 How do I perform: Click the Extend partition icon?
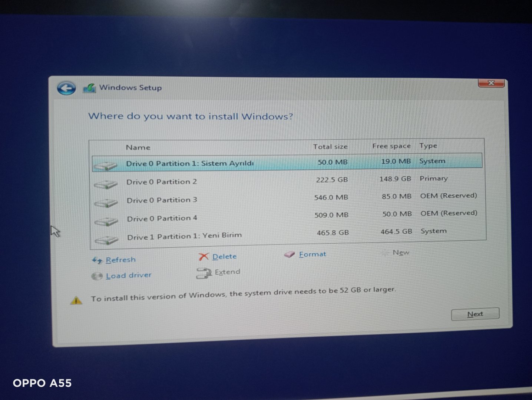(x=204, y=273)
